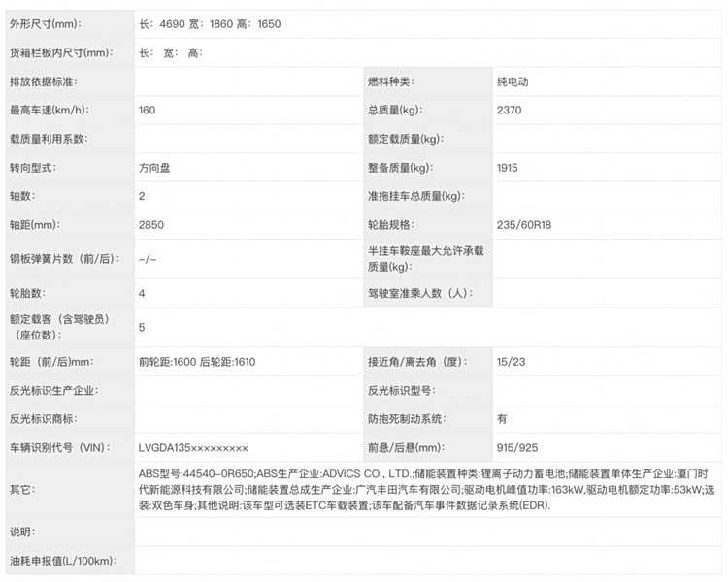
Task: Click the 燃料种类 value 纯电动
Action: tap(513, 81)
